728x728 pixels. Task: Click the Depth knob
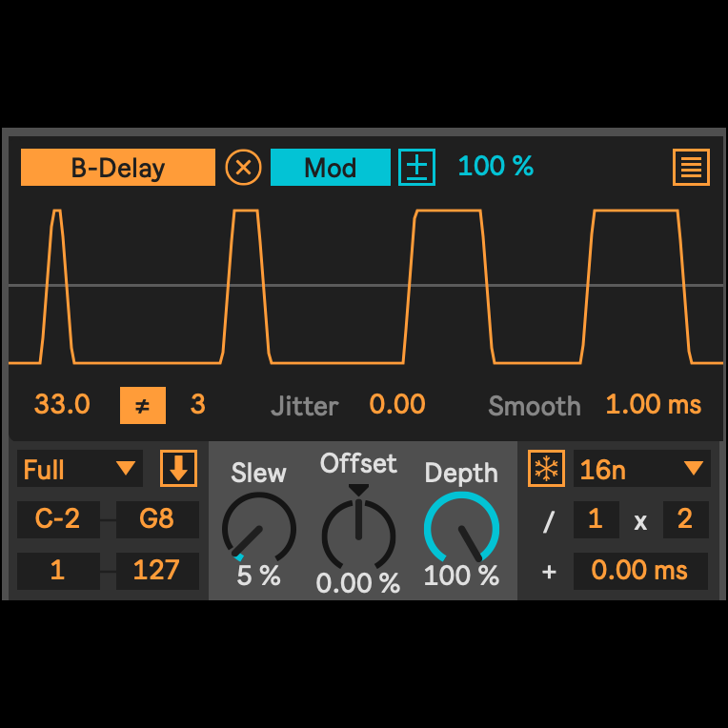pos(461,527)
